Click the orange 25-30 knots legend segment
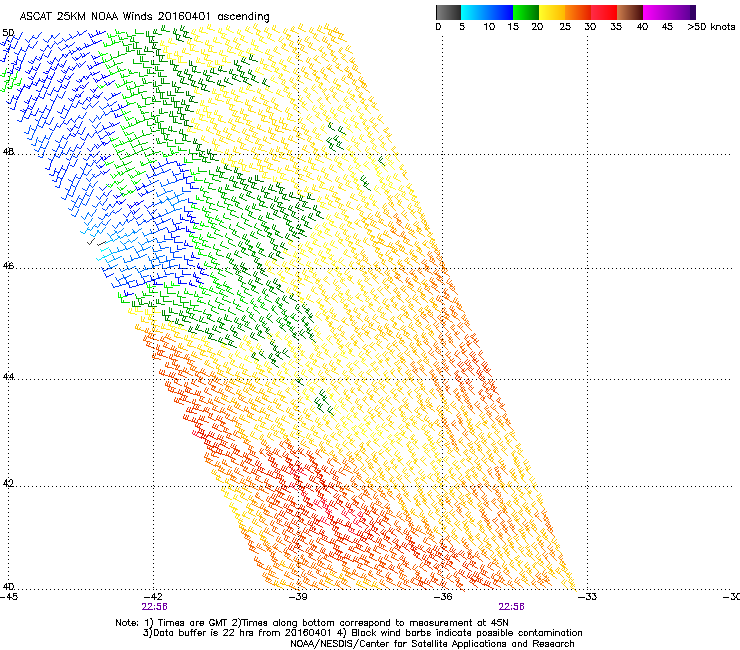Screen dimensions: 740x650 pyautogui.click(x=578, y=12)
